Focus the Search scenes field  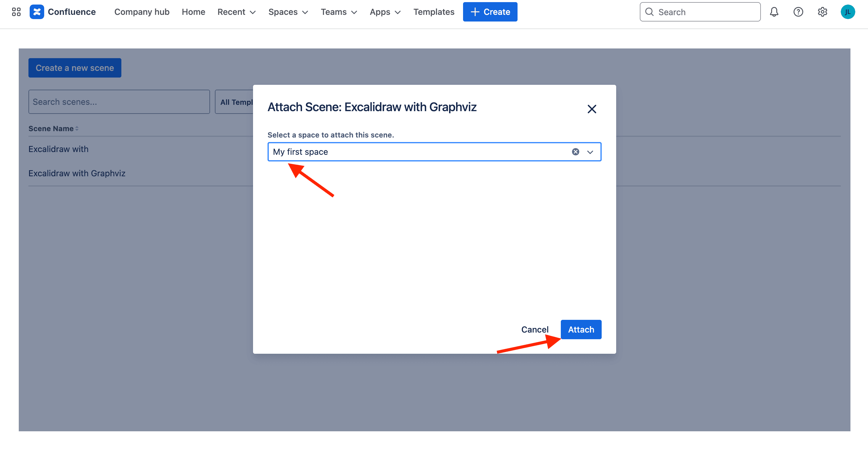(x=119, y=101)
